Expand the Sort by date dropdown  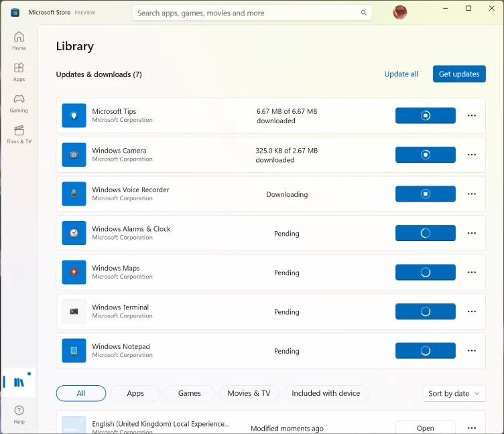point(454,394)
